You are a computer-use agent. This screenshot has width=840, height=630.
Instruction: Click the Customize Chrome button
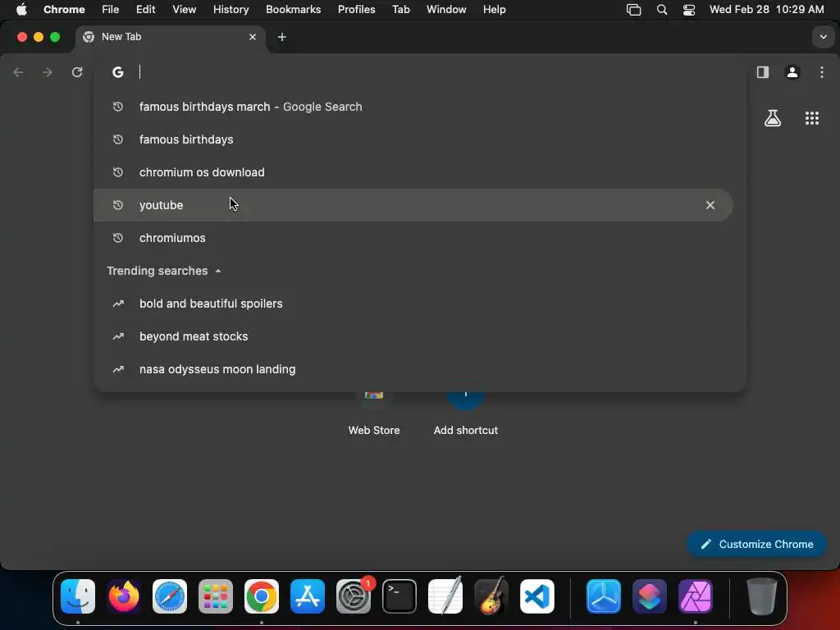(x=756, y=544)
